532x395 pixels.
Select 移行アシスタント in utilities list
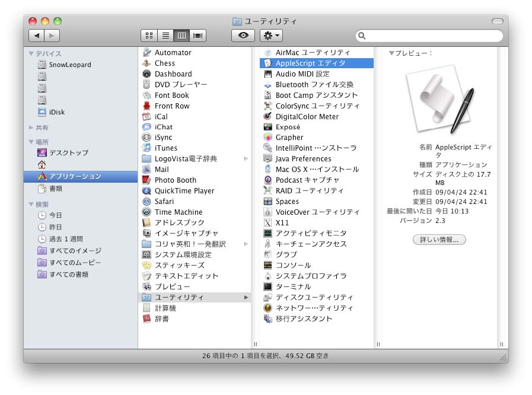[317, 318]
